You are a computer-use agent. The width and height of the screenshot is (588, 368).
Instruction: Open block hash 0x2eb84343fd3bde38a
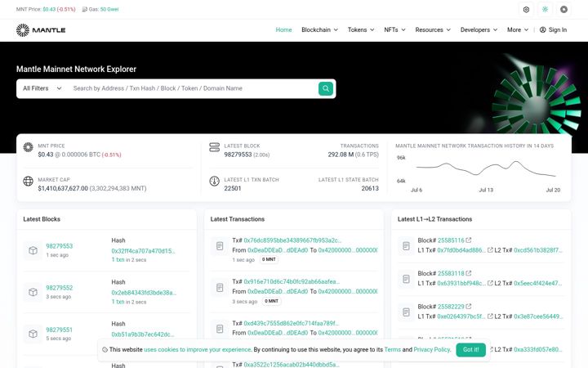pyautogui.click(x=144, y=293)
